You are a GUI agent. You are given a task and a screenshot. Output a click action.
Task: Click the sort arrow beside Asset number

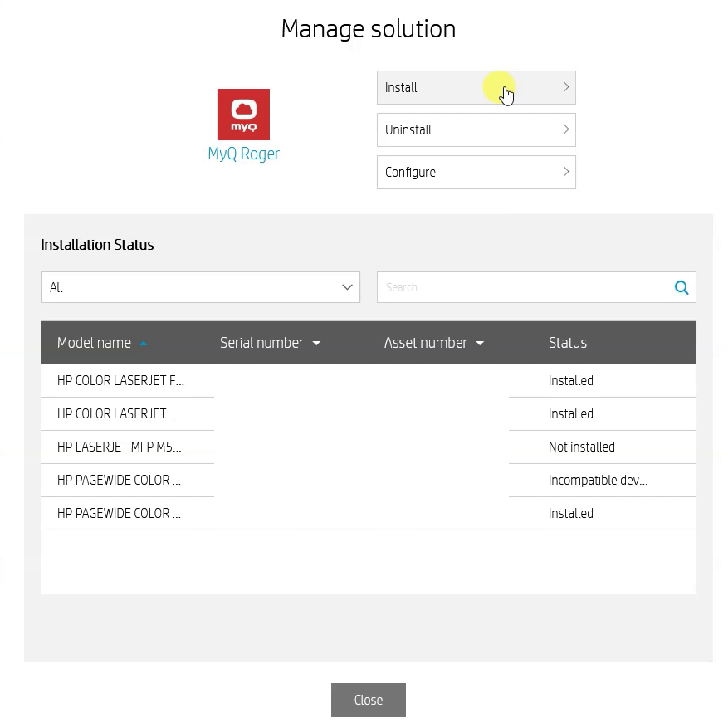tap(480, 342)
